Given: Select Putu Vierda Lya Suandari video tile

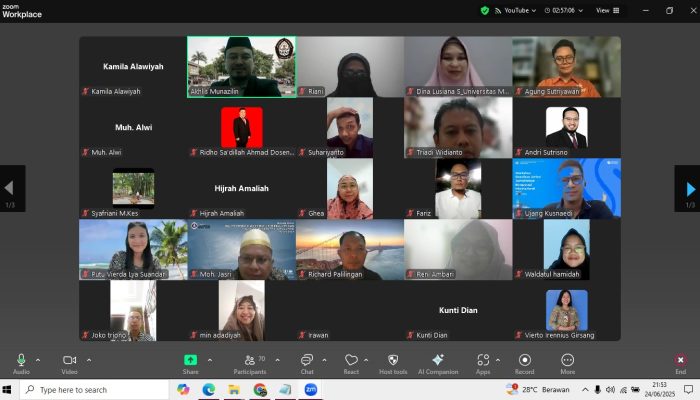Looking at the screenshot, I should tap(133, 250).
